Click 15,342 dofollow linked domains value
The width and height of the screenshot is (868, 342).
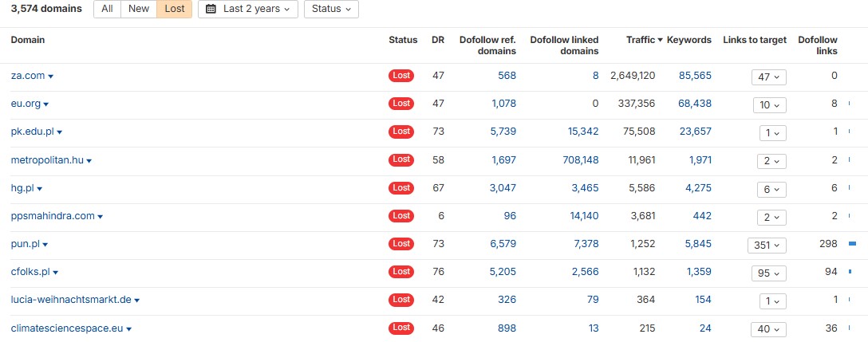pos(583,132)
